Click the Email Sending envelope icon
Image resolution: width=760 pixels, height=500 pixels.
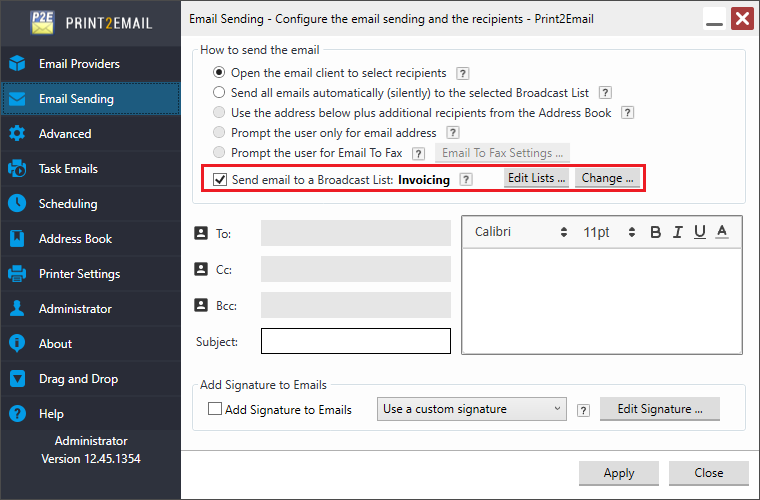[x=17, y=99]
